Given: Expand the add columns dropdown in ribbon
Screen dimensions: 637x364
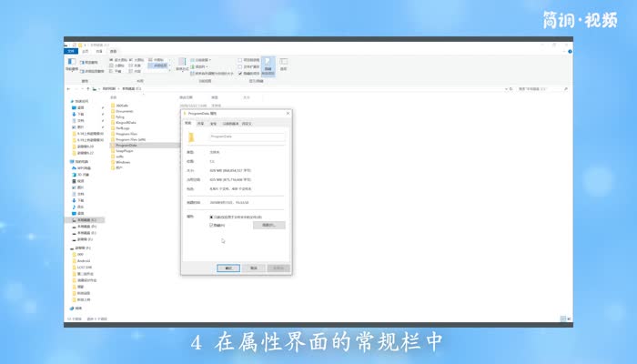Looking at the screenshot, I should 201,66.
